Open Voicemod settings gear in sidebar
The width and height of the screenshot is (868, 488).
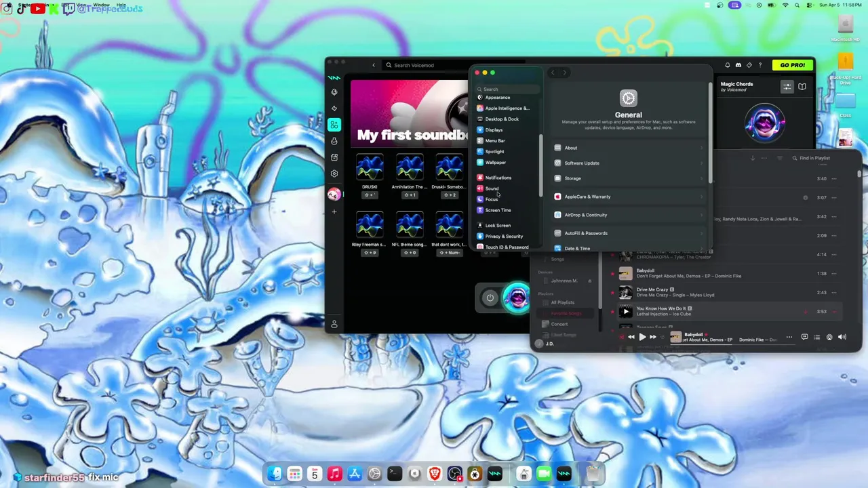pyautogui.click(x=334, y=174)
